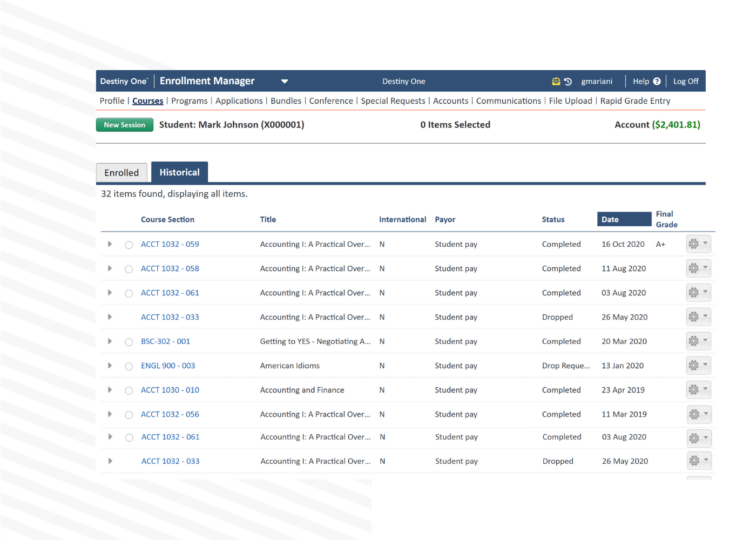Open the session history icon beside the envelope
Screen dimensions: 756x540
click(x=569, y=81)
